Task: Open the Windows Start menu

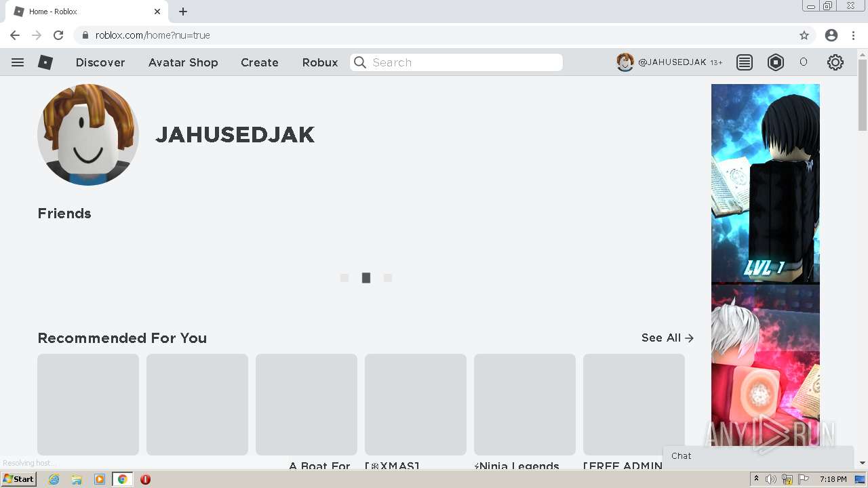Action: (19, 479)
